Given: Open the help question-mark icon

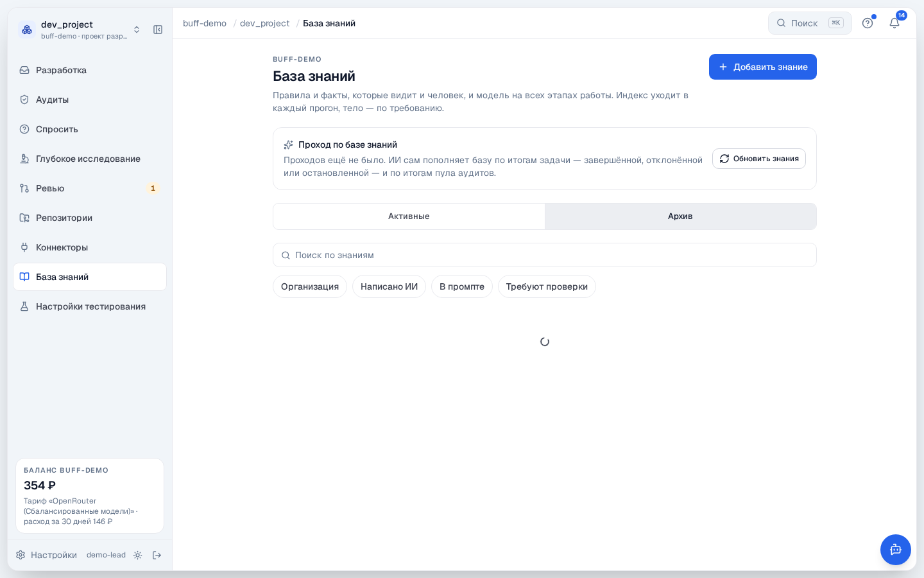Looking at the screenshot, I should [868, 23].
